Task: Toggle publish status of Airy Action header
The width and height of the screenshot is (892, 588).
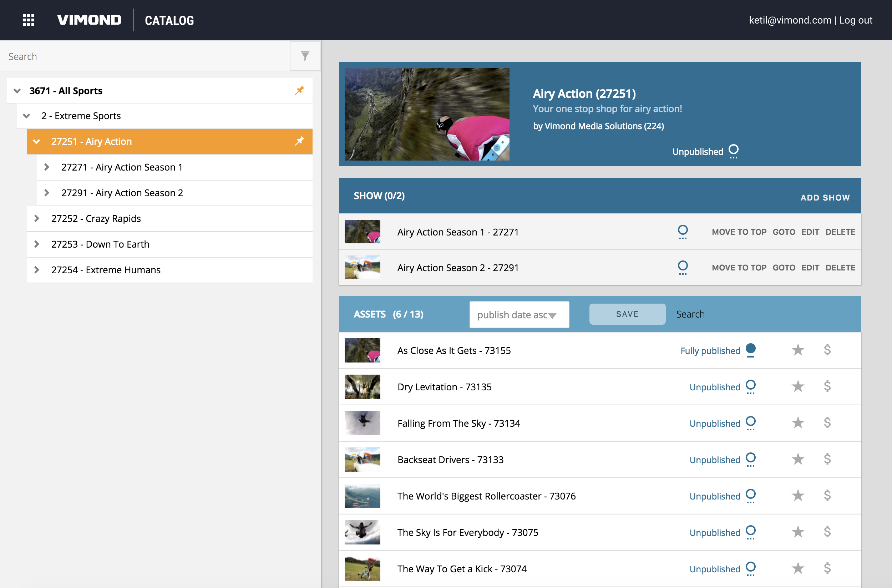Action: coord(733,151)
